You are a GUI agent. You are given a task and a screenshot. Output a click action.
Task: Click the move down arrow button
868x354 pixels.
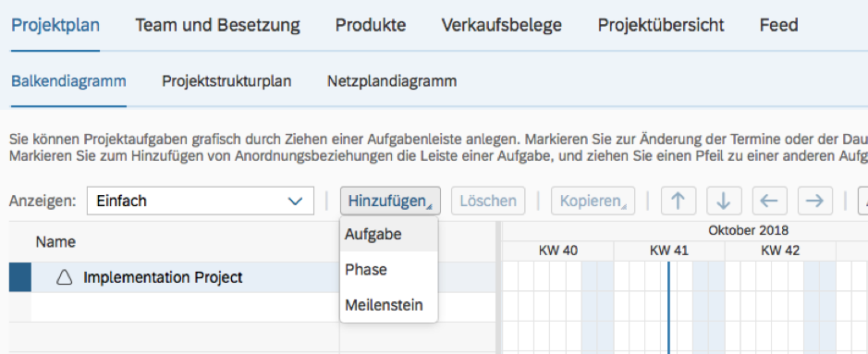(724, 201)
